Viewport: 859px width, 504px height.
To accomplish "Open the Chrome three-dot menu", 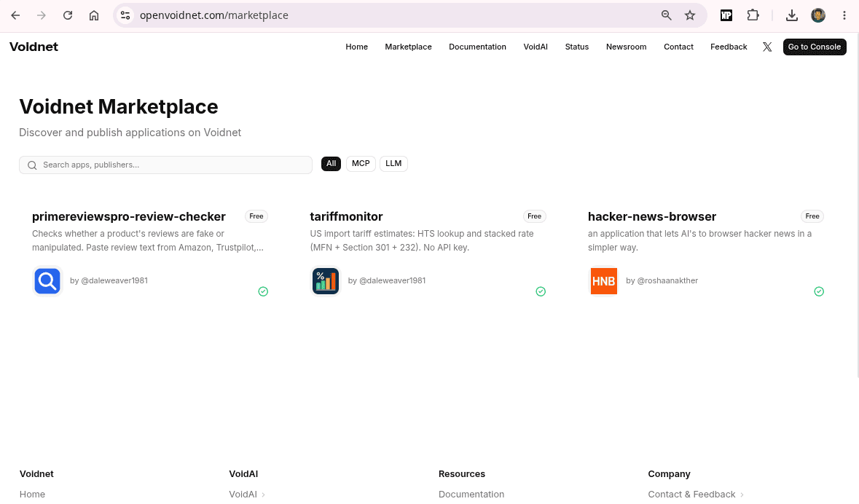I will click(x=844, y=15).
